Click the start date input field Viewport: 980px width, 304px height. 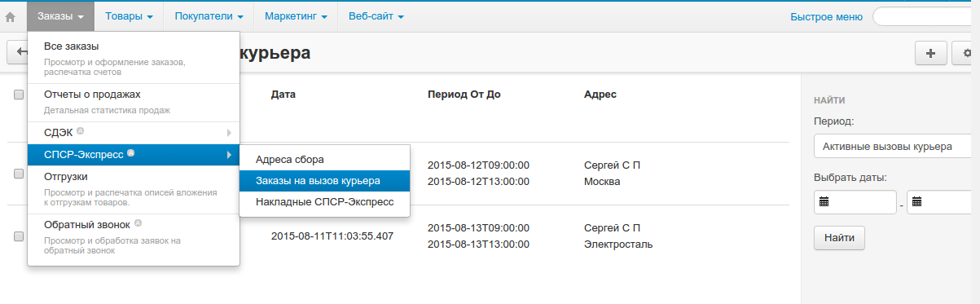point(855,202)
